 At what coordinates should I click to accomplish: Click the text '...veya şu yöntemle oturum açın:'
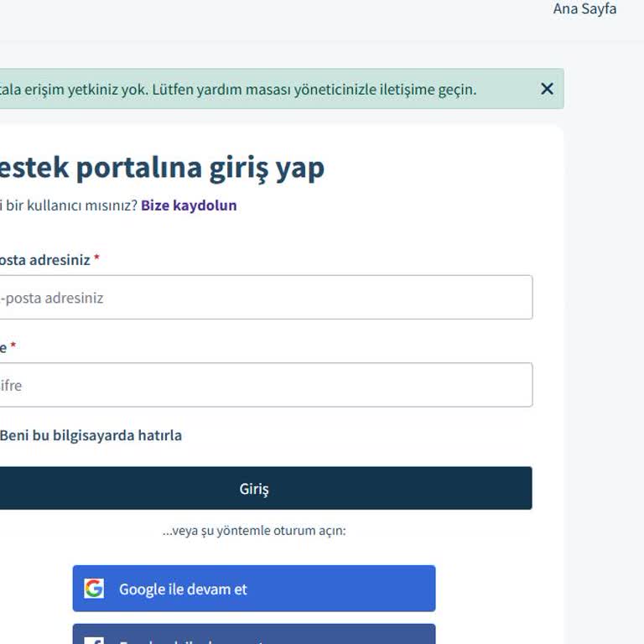pos(254,531)
